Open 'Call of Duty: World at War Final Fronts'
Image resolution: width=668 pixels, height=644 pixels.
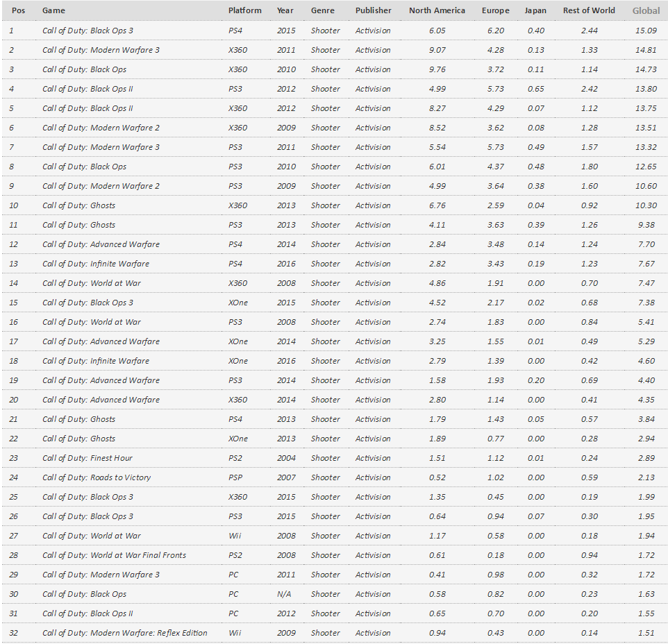[114, 555]
